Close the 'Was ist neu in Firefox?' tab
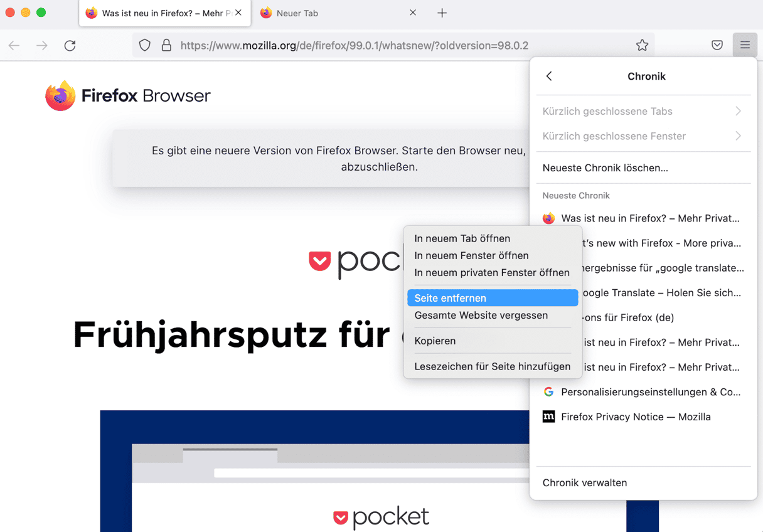The height and width of the screenshot is (532, 763). [238, 13]
